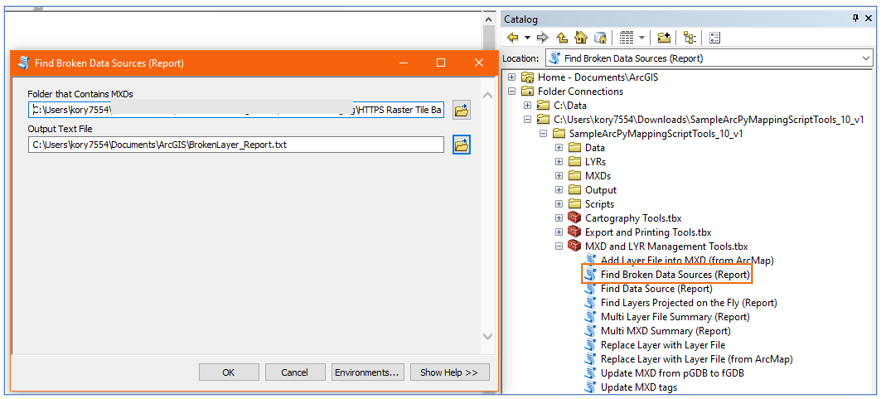Select Multi MXD Summary (Report)
Image resolution: width=883 pixels, height=399 pixels.
tap(666, 331)
